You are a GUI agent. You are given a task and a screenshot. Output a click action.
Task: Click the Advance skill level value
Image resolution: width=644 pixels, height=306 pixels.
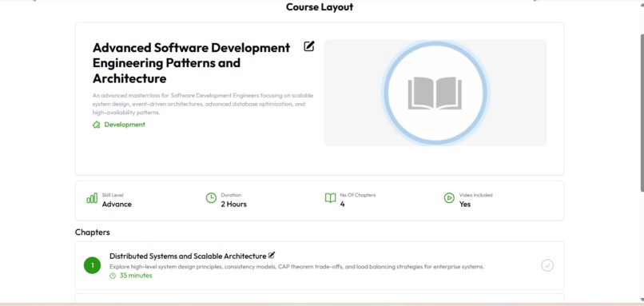pyautogui.click(x=117, y=205)
